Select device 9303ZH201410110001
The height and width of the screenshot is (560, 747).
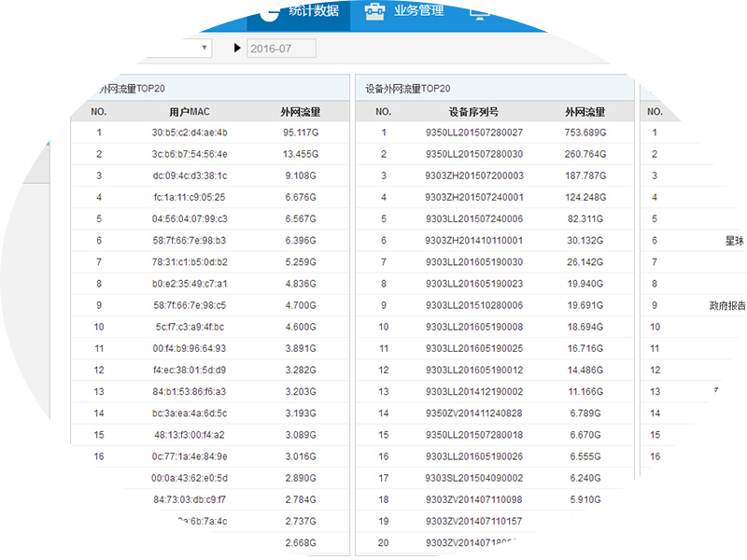(x=474, y=241)
